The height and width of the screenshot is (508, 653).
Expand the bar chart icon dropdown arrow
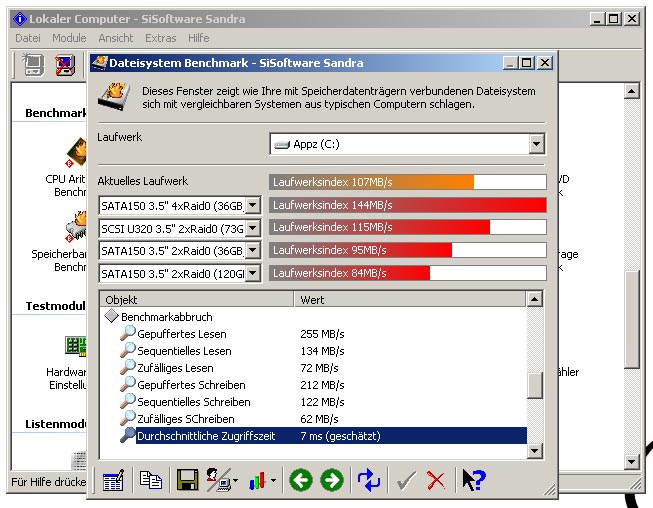(273, 480)
